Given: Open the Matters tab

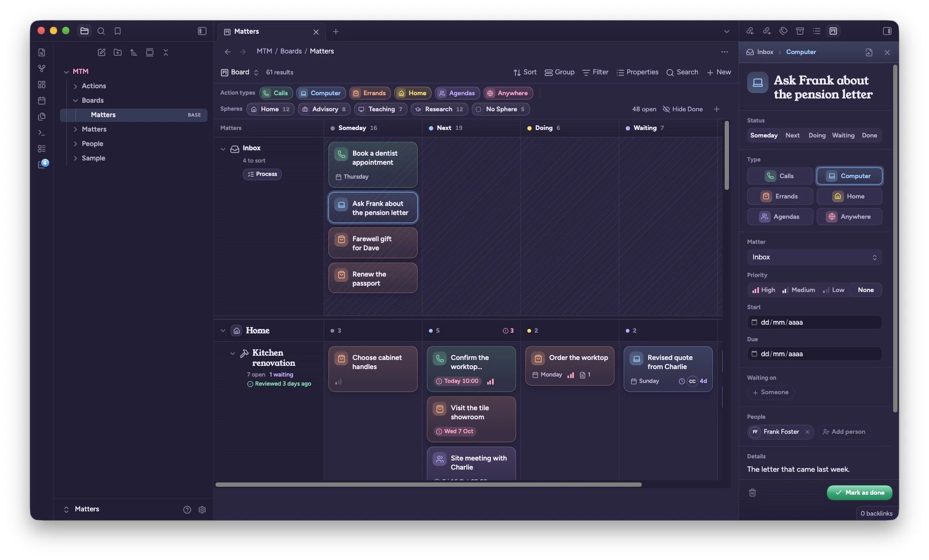Looking at the screenshot, I should click(271, 32).
